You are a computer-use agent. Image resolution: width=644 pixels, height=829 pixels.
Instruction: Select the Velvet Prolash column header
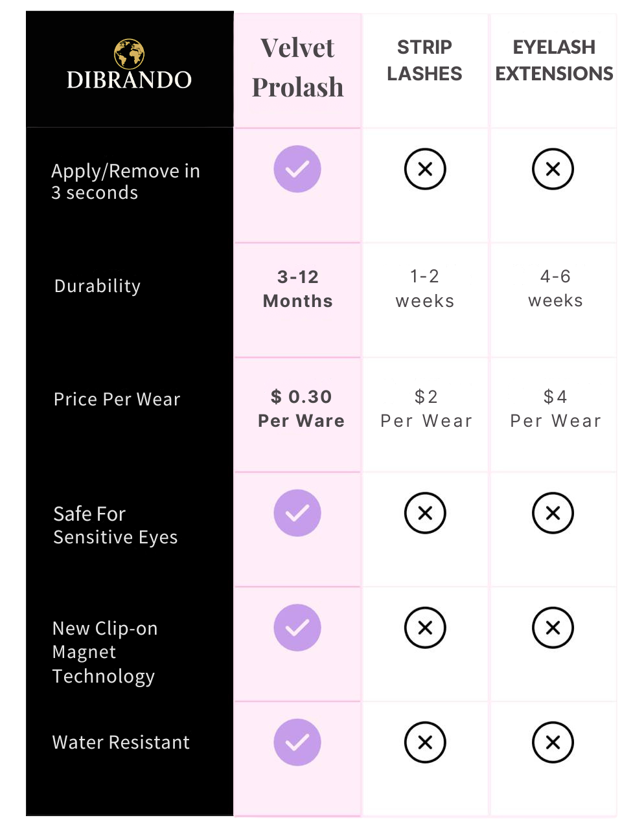coord(297,67)
